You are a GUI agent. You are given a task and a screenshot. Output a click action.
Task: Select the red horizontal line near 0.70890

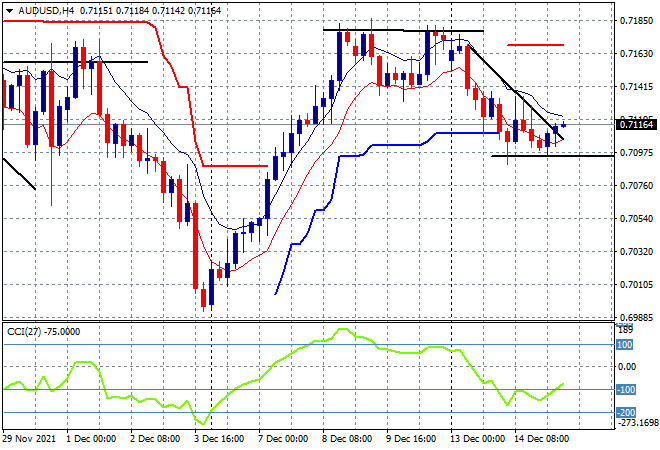coord(235,166)
